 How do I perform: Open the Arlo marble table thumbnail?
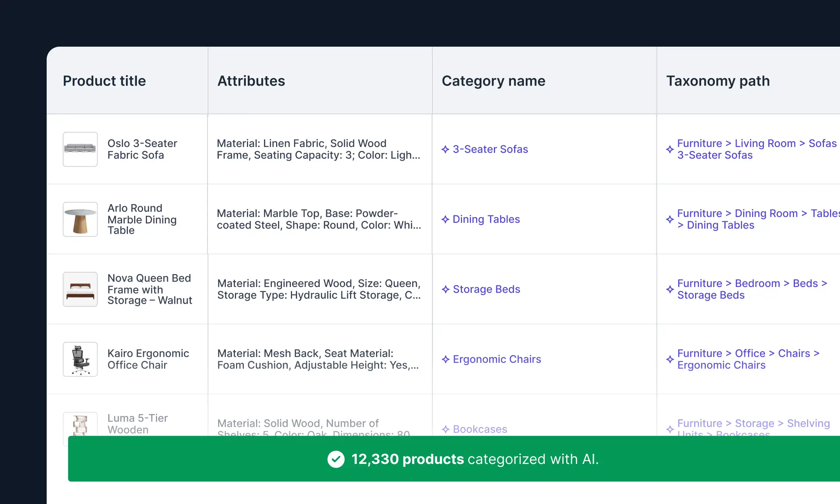(x=80, y=219)
